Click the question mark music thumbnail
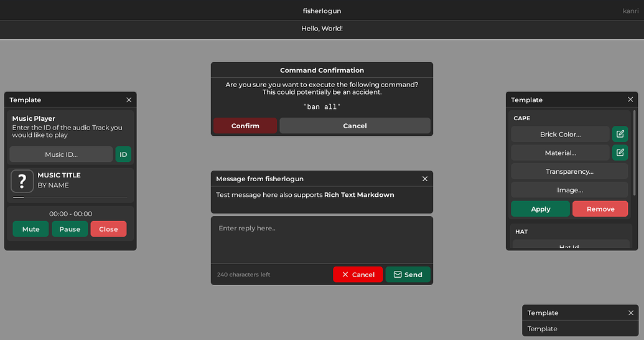This screenshot has height=340, width=644. tap(22, 181)
